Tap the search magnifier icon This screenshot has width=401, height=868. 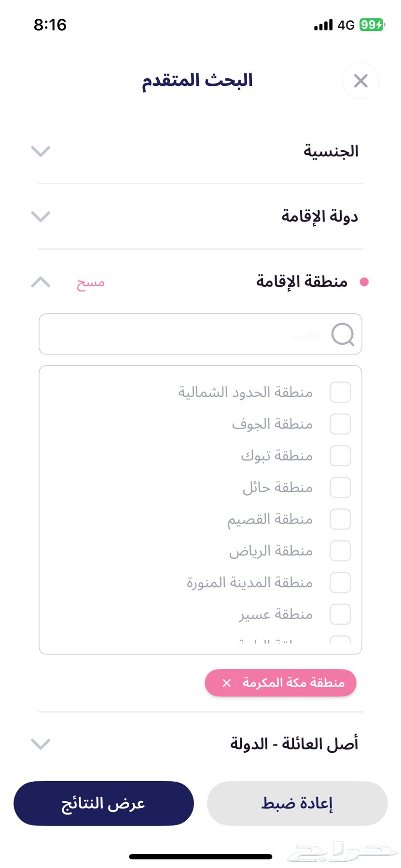343,334
